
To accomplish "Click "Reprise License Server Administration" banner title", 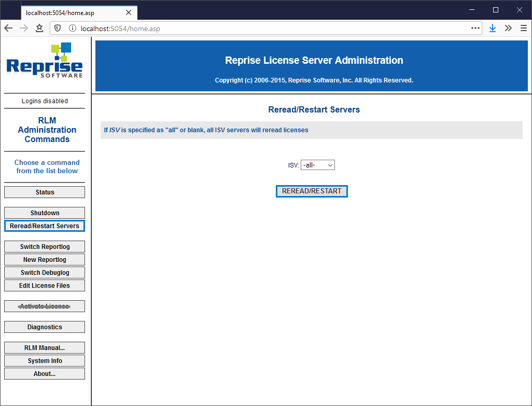I will click(314, 60).
